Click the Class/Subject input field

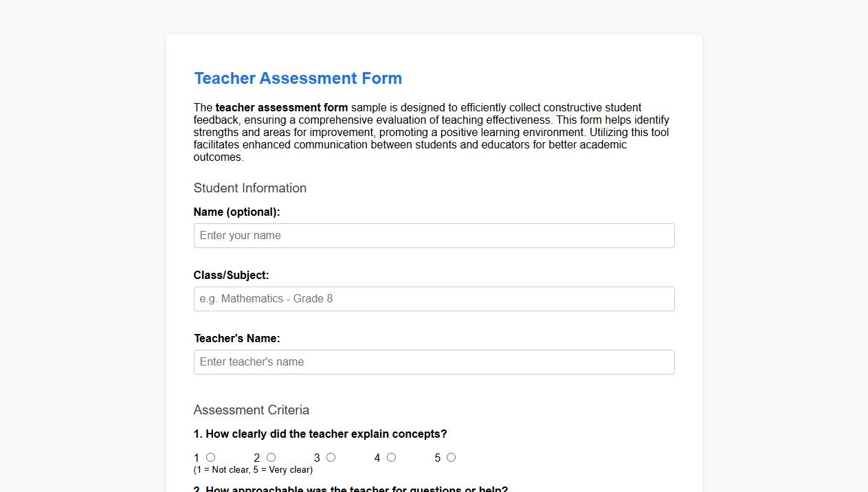click(x=434, y=298)
